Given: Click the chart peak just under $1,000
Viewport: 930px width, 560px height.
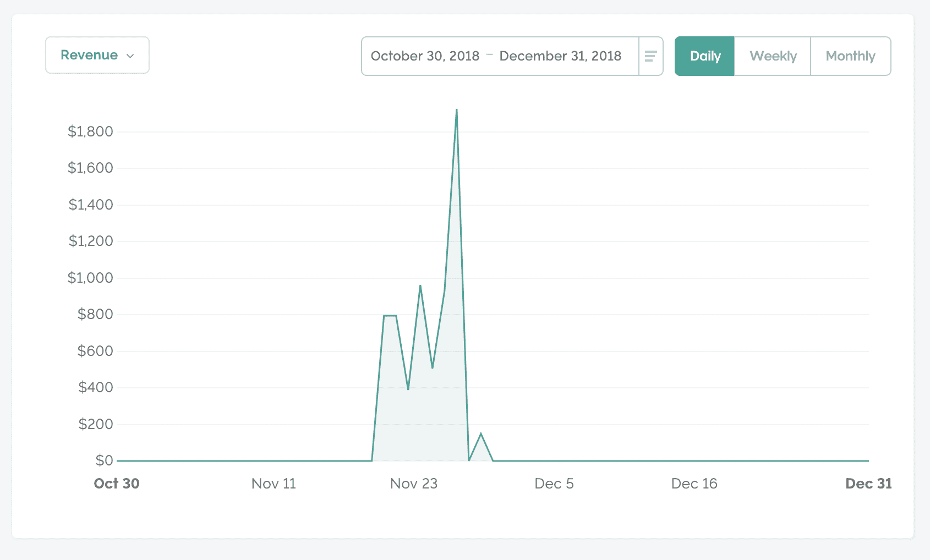Looking at the screenshot, I should point(420,286).
